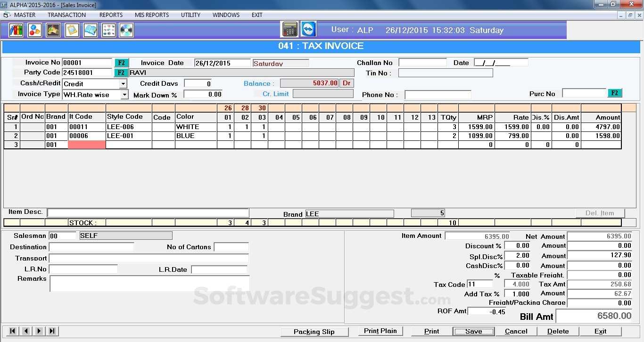This screenshot has width=644, height=342.
Task: Open the Cash/Credit dropdown list
Action: click(123, 83)
